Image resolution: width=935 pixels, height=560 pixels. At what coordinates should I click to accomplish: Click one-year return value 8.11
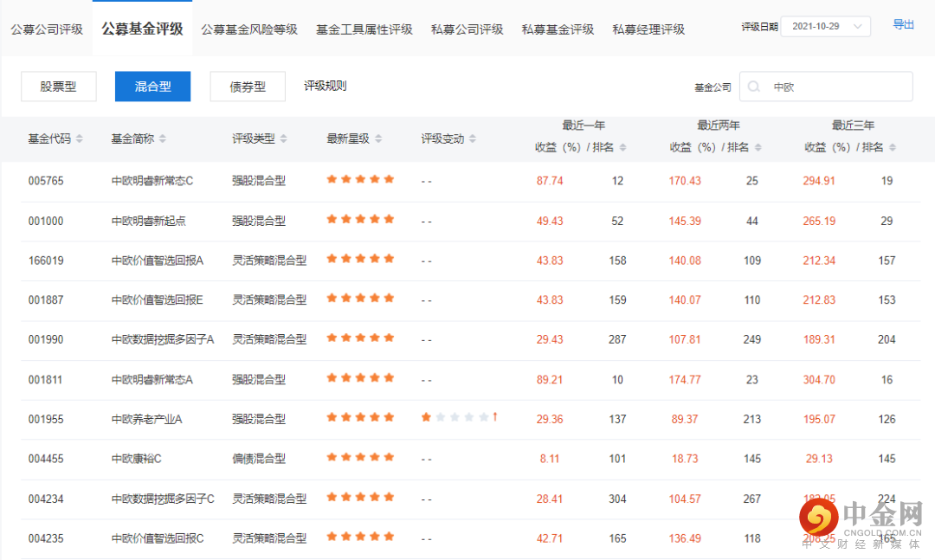551,459
